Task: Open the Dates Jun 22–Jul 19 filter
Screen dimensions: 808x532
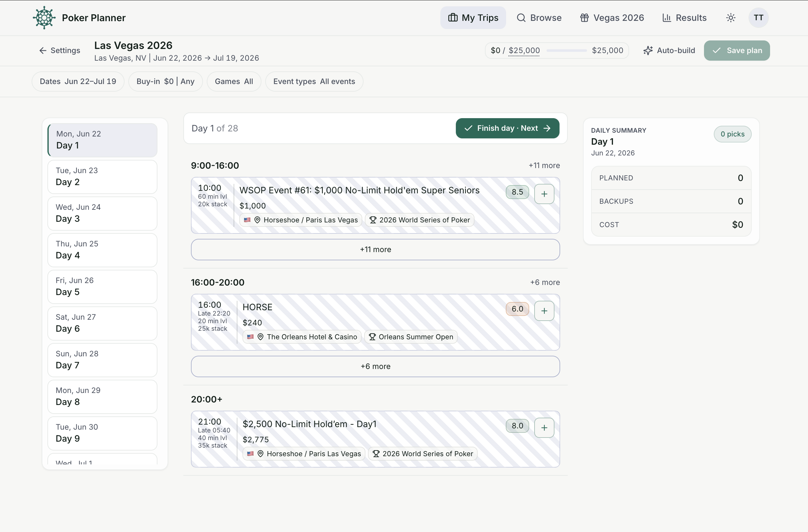Action: pos(78,82)
